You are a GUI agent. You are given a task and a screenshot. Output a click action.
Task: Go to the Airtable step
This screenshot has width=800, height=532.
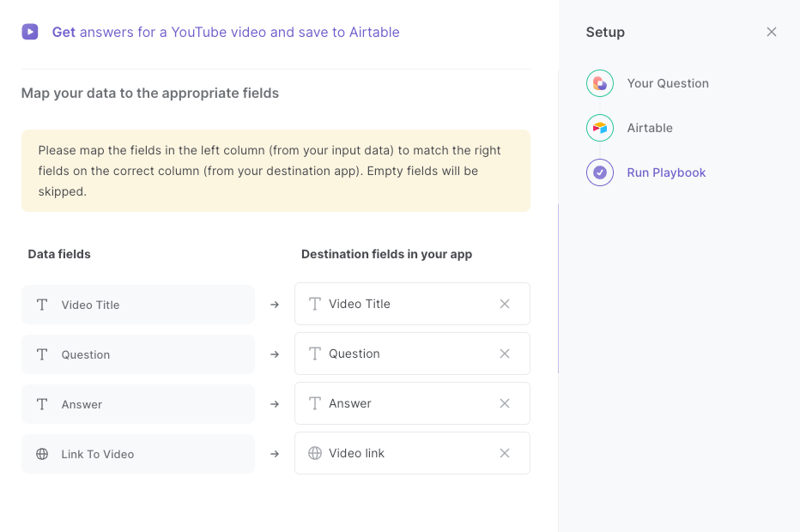pos(650,128)
